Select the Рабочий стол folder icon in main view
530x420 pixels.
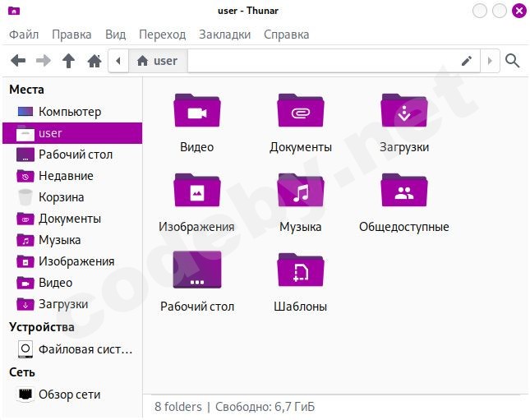tap(197, 270)
